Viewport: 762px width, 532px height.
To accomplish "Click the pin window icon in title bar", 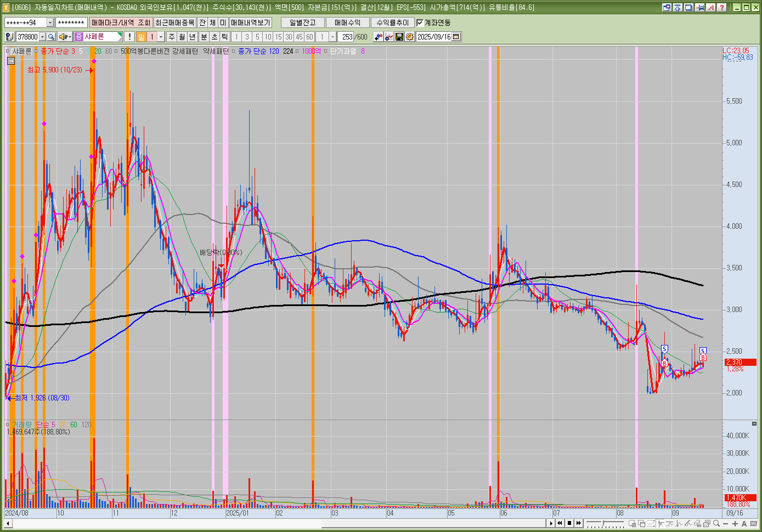I will (700, 7).
